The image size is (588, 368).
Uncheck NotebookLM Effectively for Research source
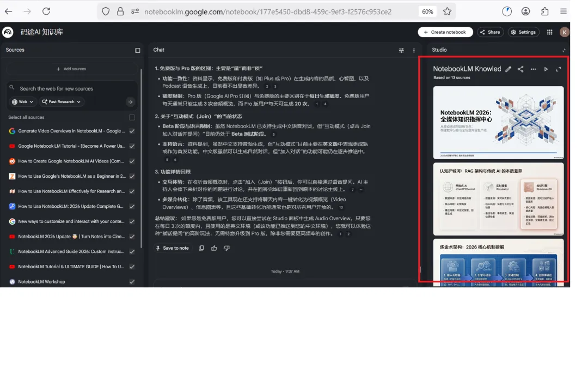click(132, 191)
